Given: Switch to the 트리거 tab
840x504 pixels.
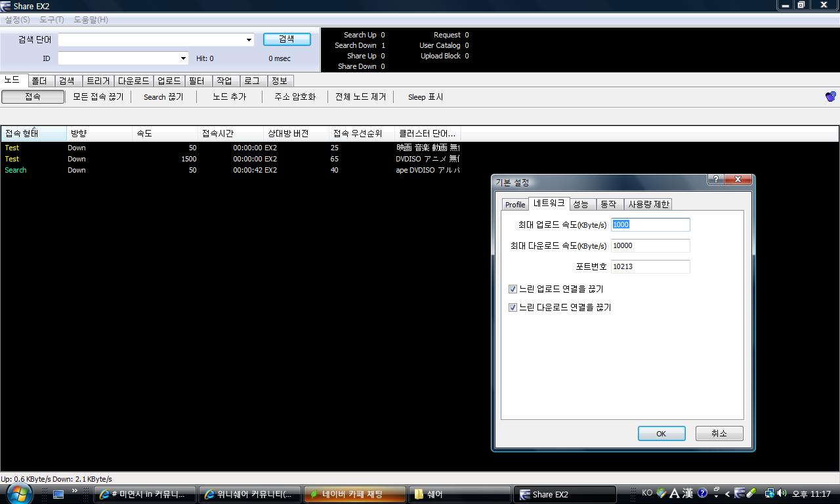Looking at the screenshot, I should (98, 81).
